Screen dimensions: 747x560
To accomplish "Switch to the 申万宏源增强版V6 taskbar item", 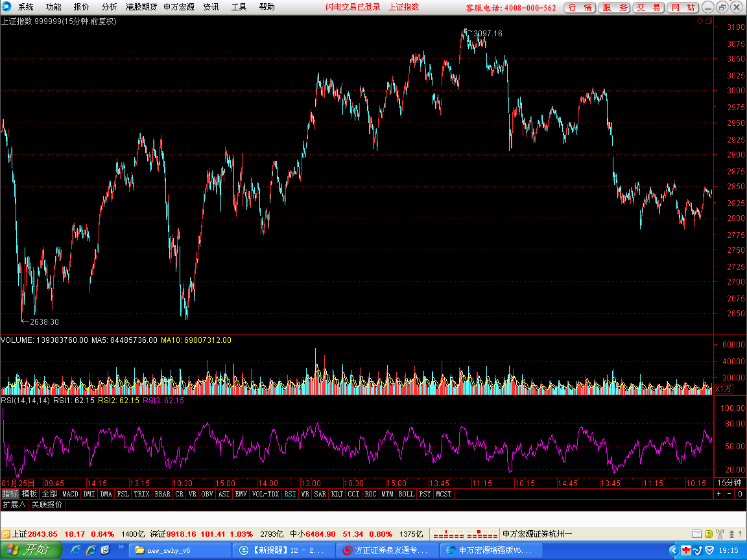I will coord(491,550).
